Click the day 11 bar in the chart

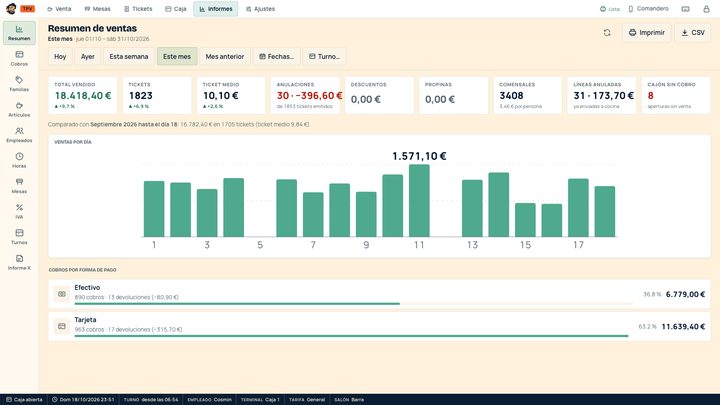(x=419, y=201)
